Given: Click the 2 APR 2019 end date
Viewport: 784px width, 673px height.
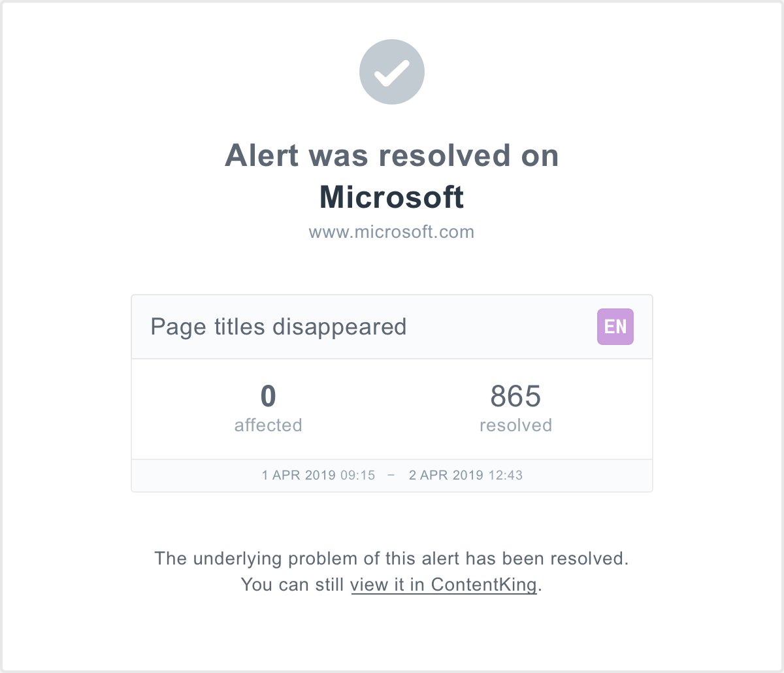Looking at the screenshot, I should 446,475.
